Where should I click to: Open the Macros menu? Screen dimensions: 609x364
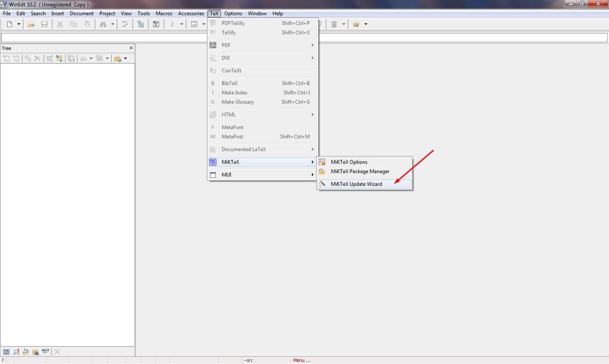pos(164,13)
